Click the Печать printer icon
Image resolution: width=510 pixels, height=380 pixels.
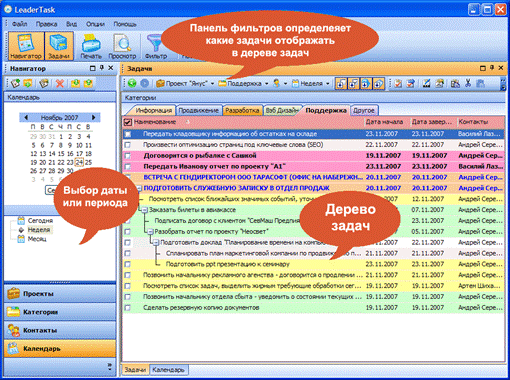tap(91, 43)
